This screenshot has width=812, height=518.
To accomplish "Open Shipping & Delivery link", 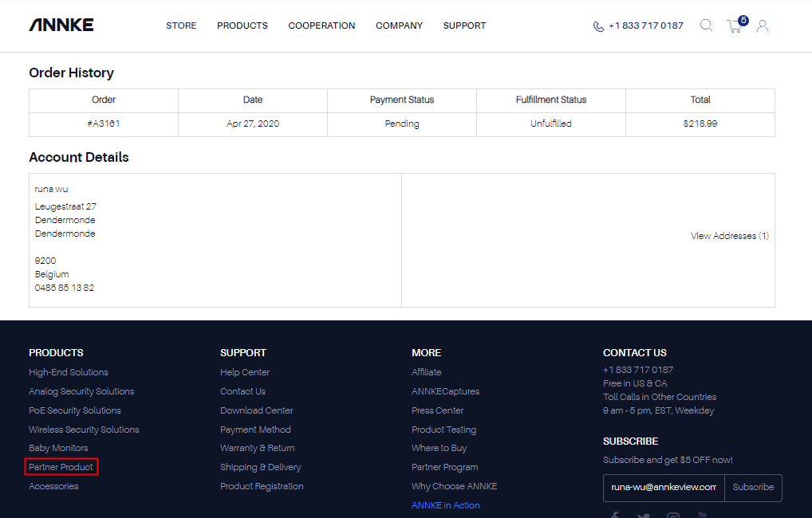I will coord(261,467).
